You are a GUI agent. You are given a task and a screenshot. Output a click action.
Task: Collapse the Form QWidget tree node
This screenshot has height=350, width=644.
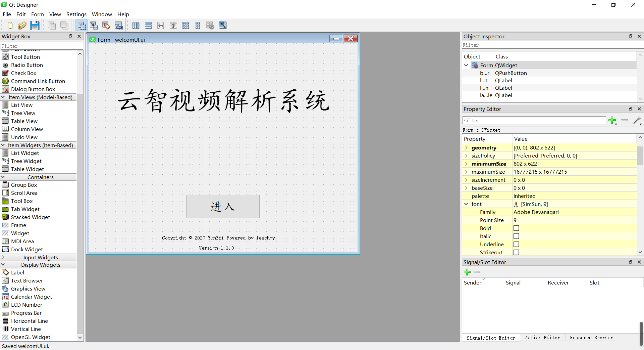click(466, 65)
